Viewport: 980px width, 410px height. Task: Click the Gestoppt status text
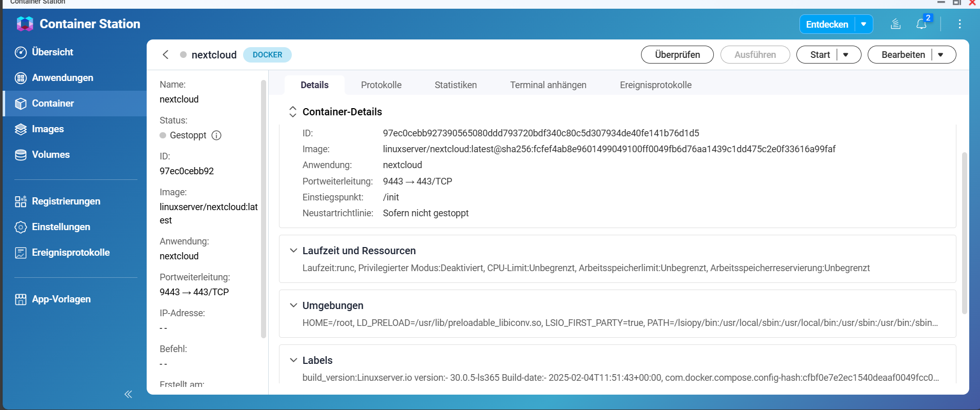[x=188, y=135]
